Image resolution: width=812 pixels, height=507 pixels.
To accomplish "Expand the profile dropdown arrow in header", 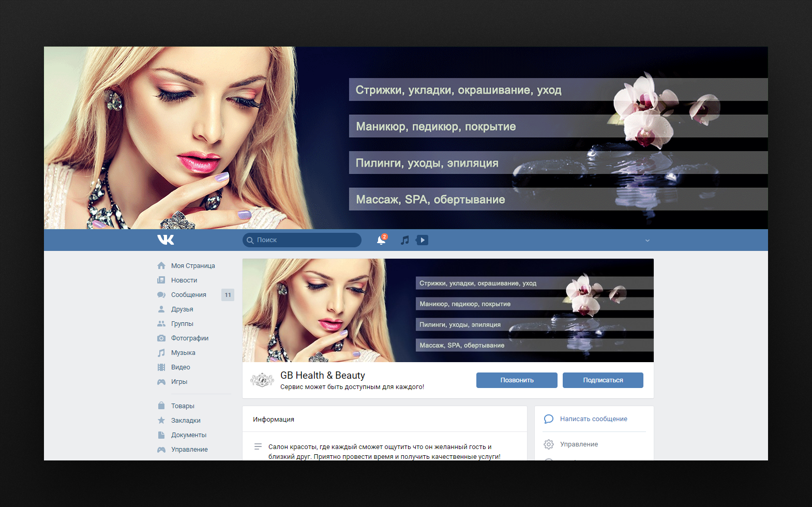I will [x=647, y=241].
